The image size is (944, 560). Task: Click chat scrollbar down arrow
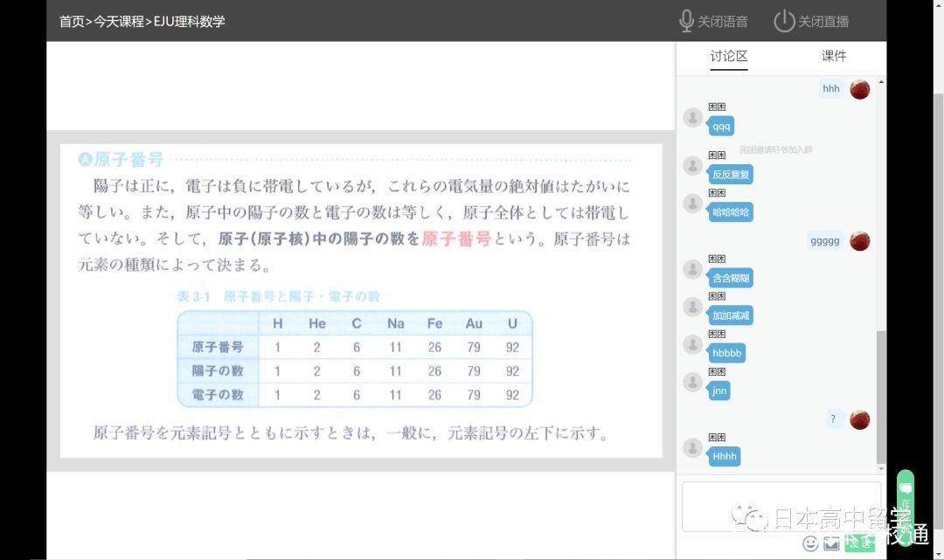pyautogui.click(x=881, y=468)
